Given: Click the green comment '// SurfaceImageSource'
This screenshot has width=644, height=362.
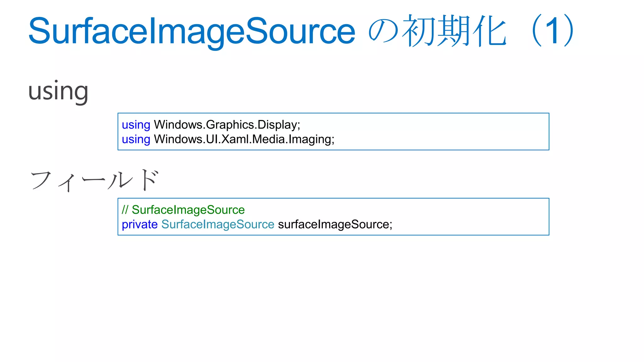Looking at the screenshot, I should click(x=183, y=210).
